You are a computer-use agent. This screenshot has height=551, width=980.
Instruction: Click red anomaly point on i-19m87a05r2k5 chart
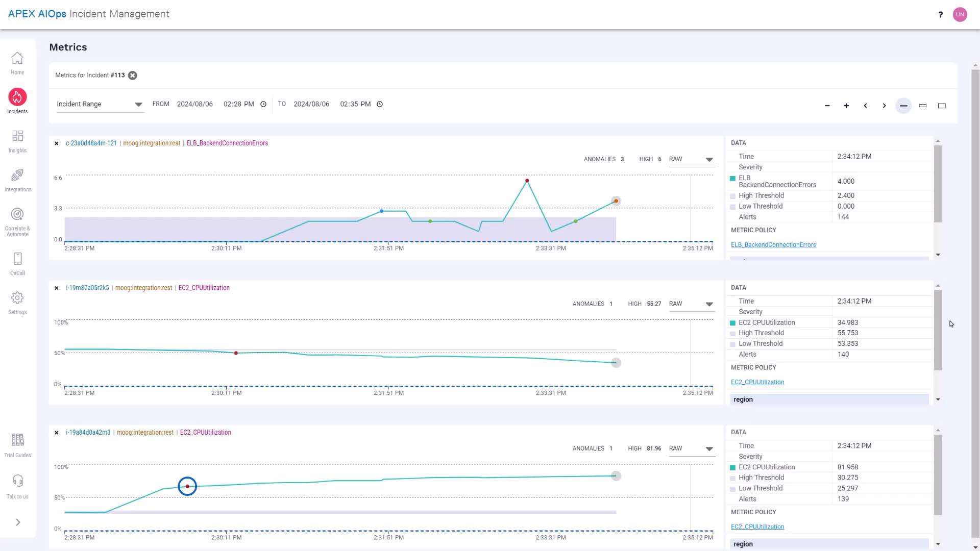(236, 353)
